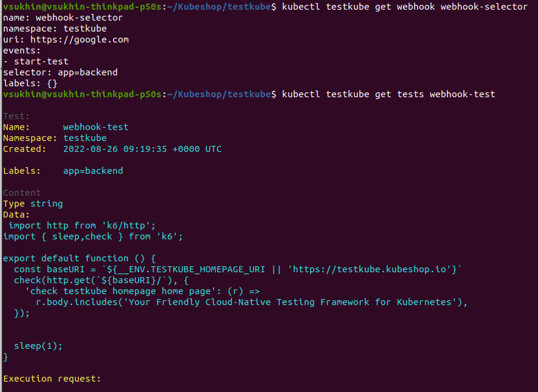Click the Labels app=backend value
The image size is (538, 392).
click(x=93, y=171)
